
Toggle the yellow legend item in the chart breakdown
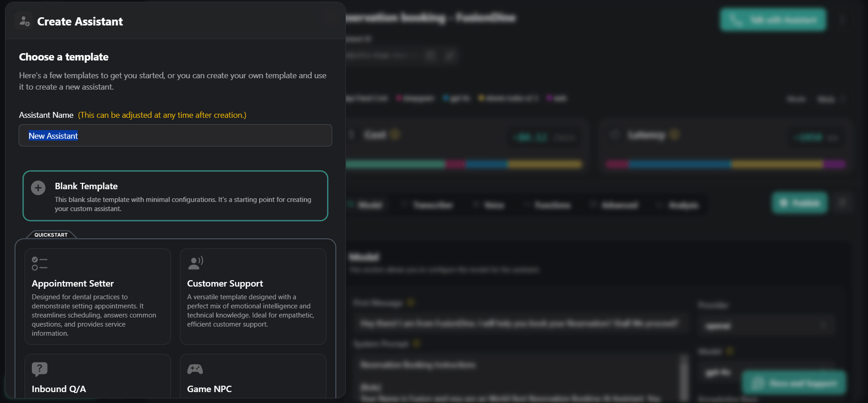pyautogui.click(x=482, y=98)
